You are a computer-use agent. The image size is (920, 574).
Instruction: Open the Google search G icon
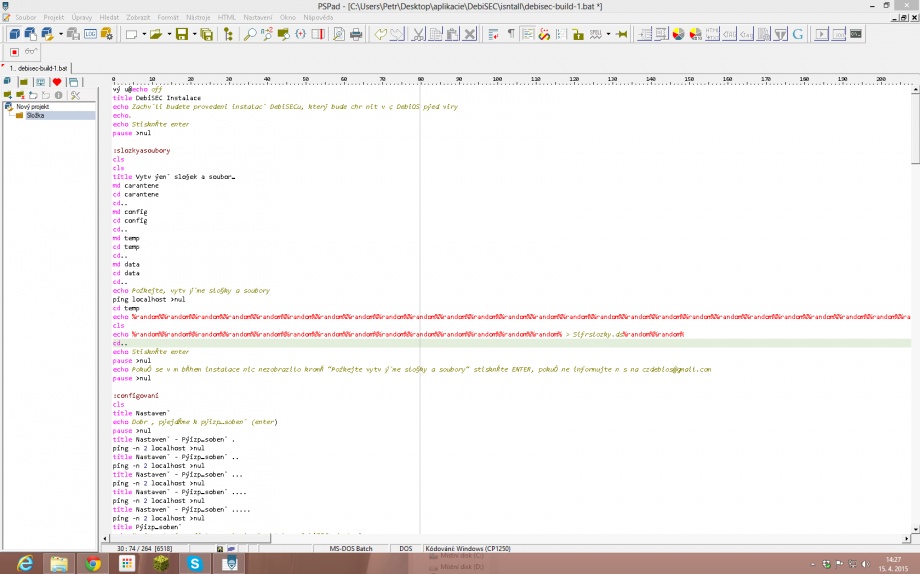tap(798, 34)
